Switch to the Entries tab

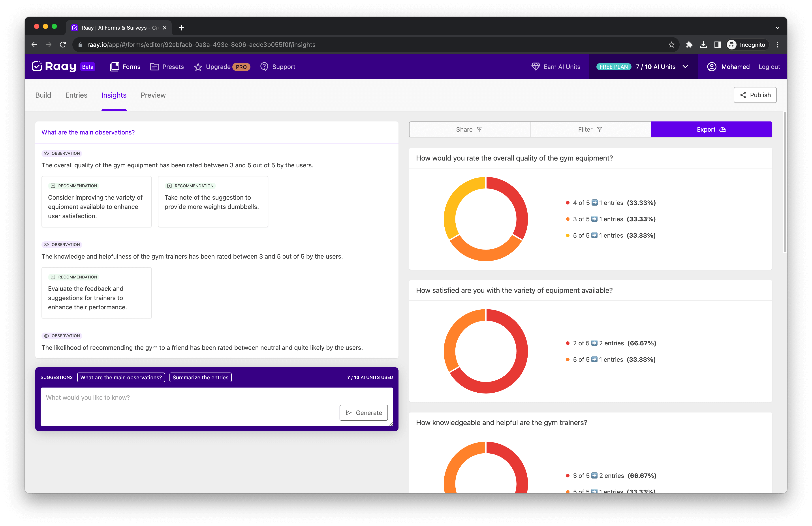click(x=76, y=95)
